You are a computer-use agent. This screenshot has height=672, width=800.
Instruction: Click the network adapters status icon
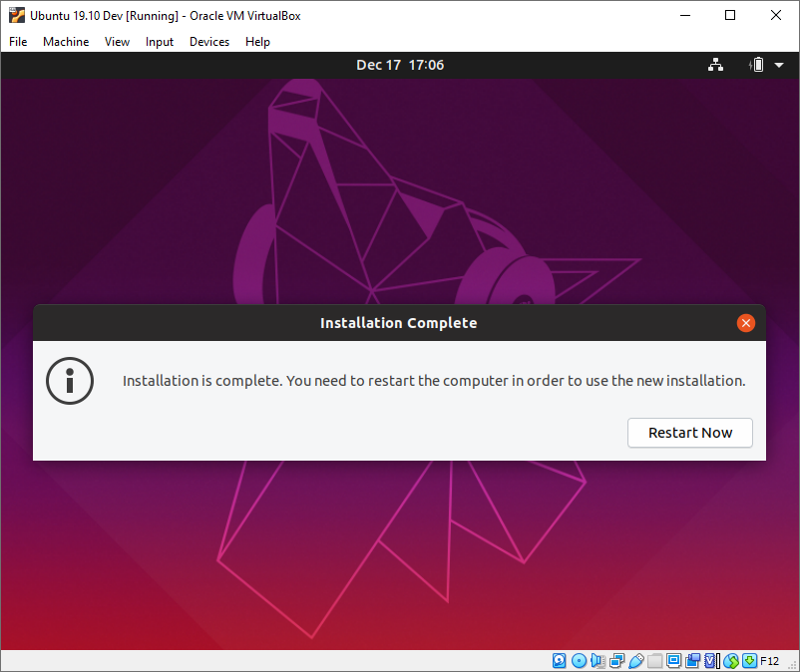[616, 661]
